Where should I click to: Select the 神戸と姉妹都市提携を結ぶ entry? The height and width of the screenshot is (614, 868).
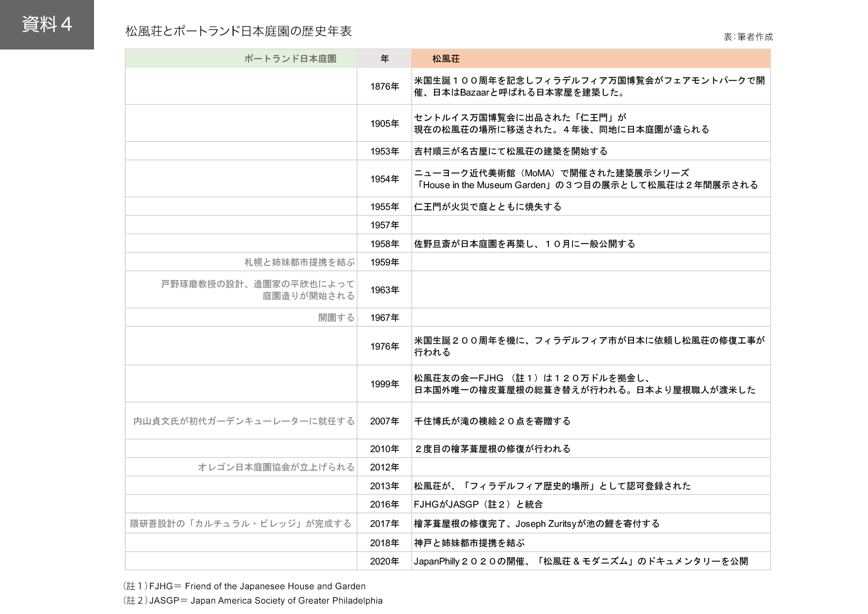pos(469,543)
